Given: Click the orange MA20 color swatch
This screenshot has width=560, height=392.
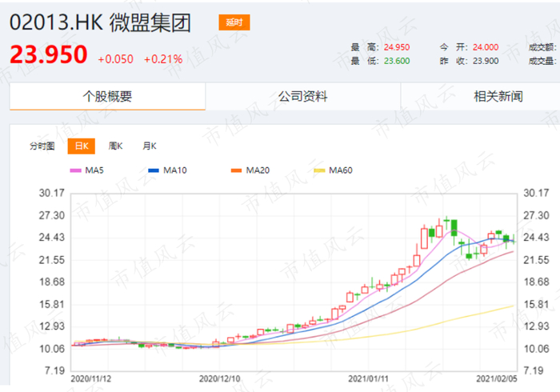Looking at the screenshot, I should pyautogui.click(x=237, y=170).
